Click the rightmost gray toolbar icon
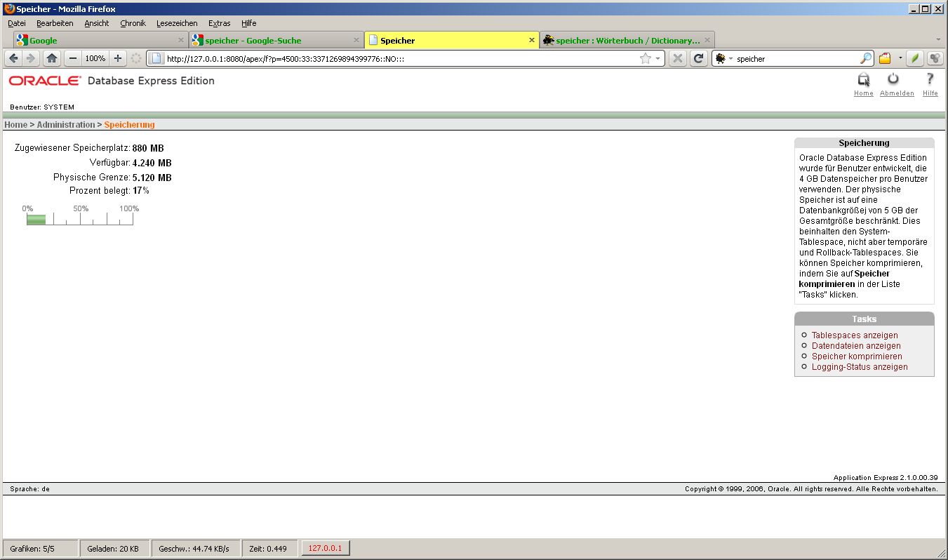The height and width of the screenshot is (560, 948). (935, 59)
